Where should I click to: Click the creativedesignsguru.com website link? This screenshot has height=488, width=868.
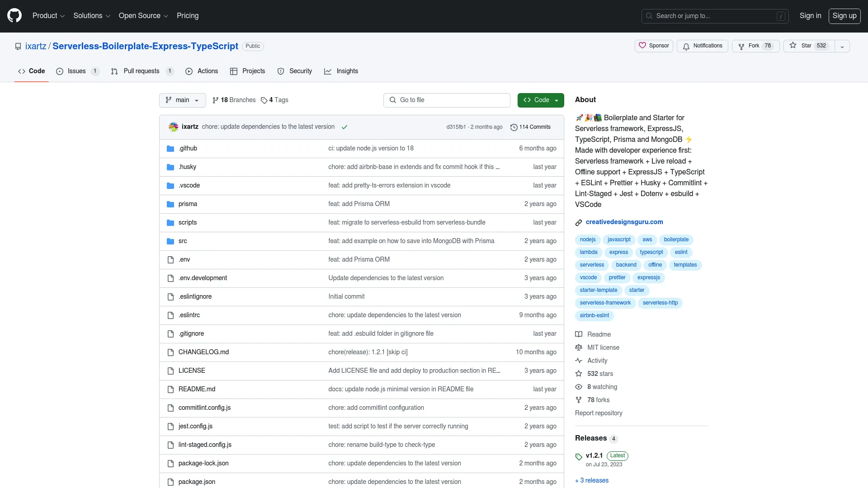tap(624, 222)
